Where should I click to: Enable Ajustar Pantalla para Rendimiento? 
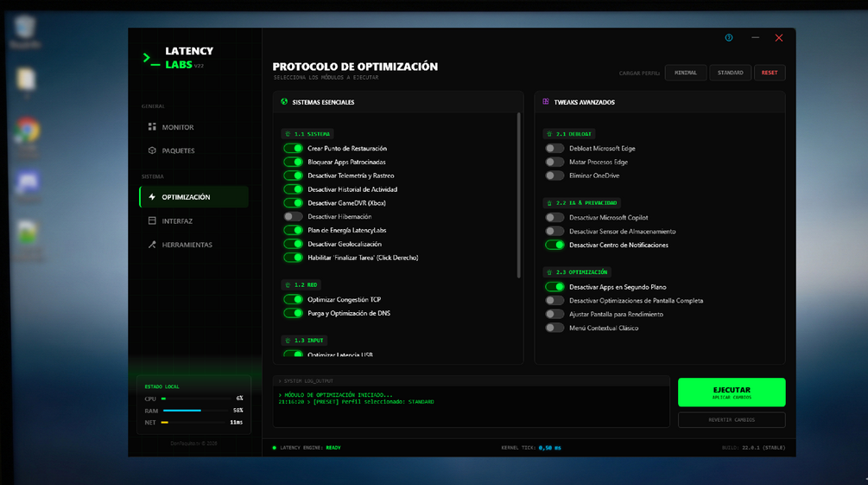(x=554, y=315)
